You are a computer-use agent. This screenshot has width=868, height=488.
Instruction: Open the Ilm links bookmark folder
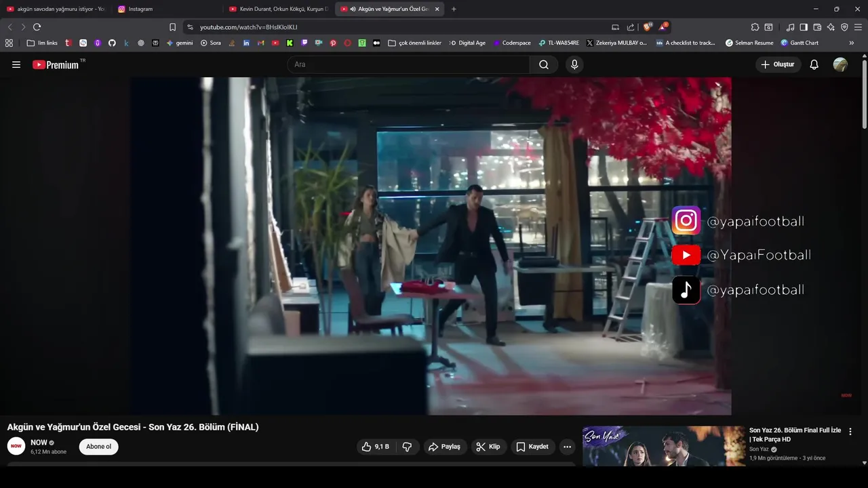42,43
